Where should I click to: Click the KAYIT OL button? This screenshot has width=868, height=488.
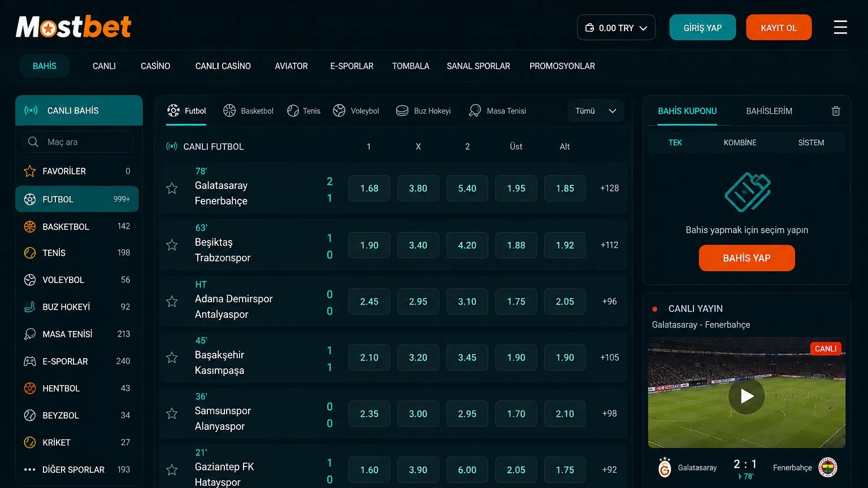click(779, 28)
